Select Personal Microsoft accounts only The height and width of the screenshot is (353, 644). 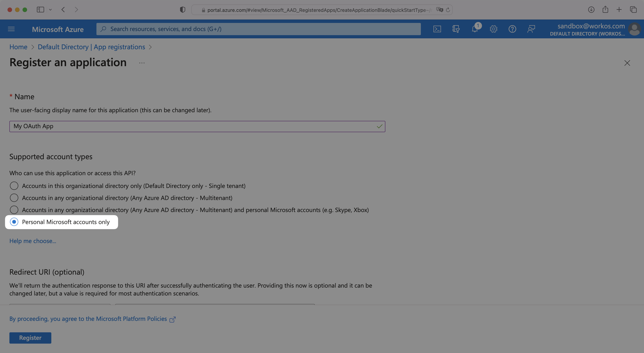[14, 222]
